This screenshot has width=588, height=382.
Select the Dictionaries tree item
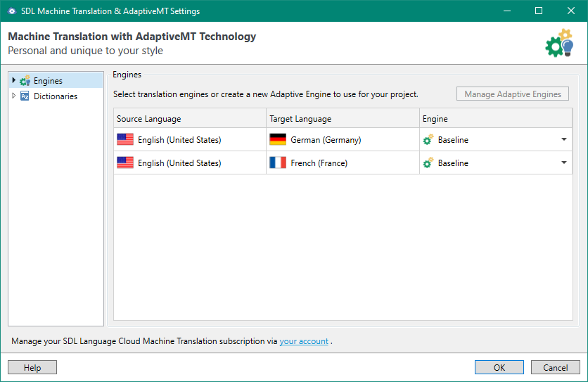(56, 96)
